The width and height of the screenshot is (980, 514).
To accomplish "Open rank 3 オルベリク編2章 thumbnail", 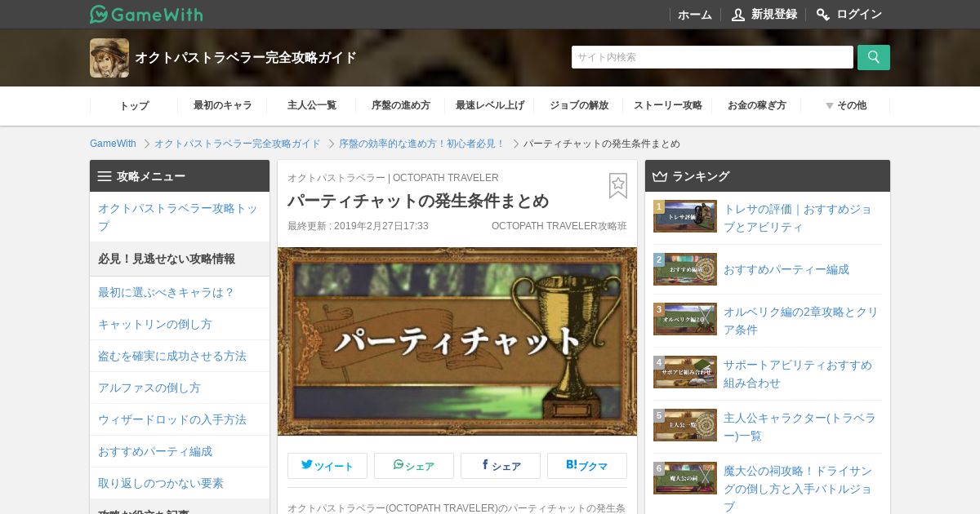I will tap(685, 319).
